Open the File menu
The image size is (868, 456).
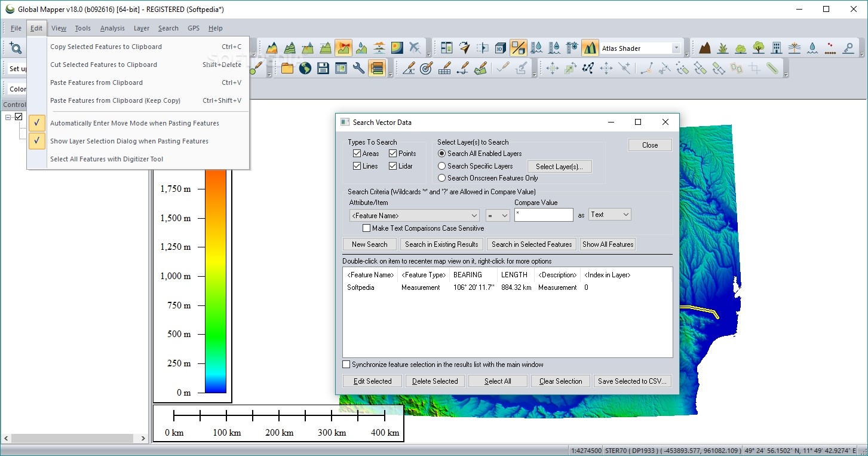tap(16, 28)
